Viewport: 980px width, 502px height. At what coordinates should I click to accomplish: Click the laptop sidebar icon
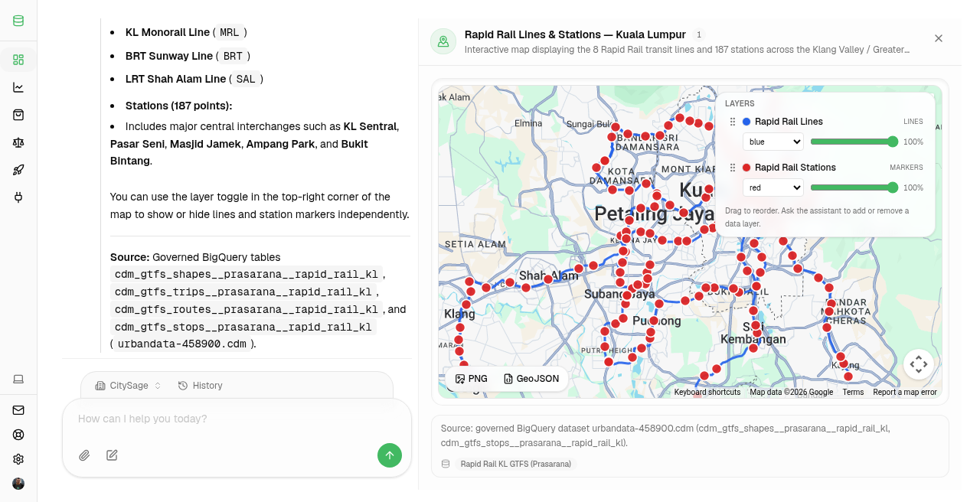pyautogui.click(x=18, y=379)
